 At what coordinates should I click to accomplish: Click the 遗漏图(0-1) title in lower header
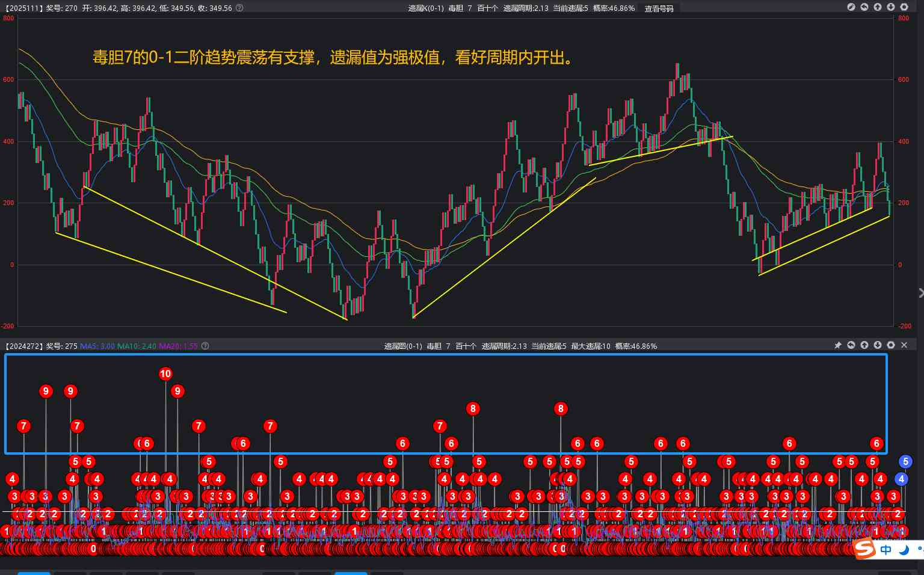pos(402,346)
